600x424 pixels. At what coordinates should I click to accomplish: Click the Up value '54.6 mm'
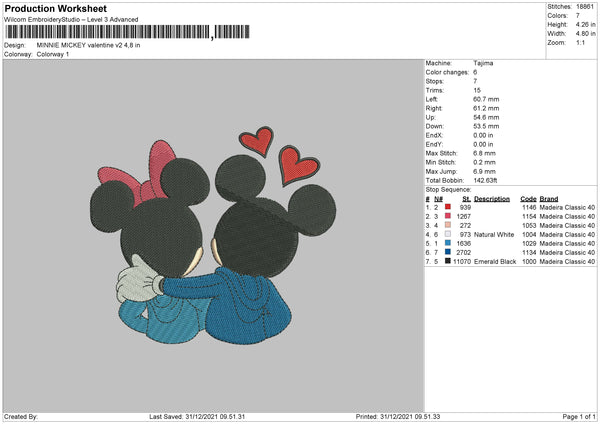(x=486, y=117)
